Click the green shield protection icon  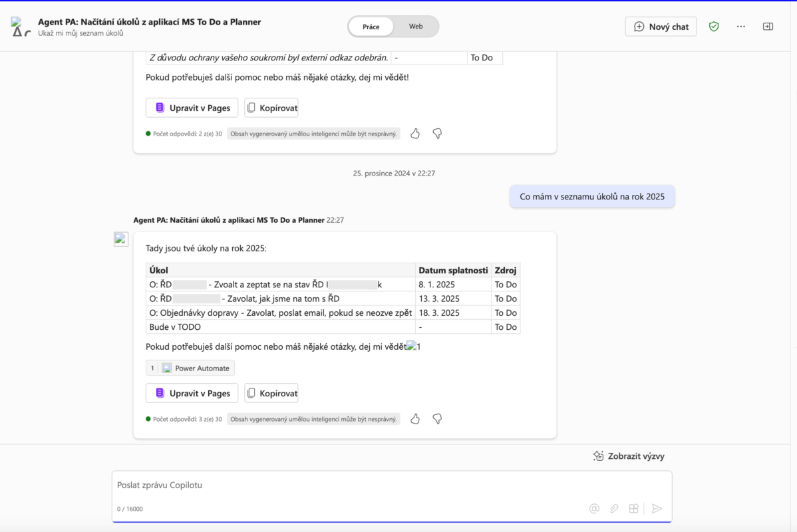[x=714, y=27]
